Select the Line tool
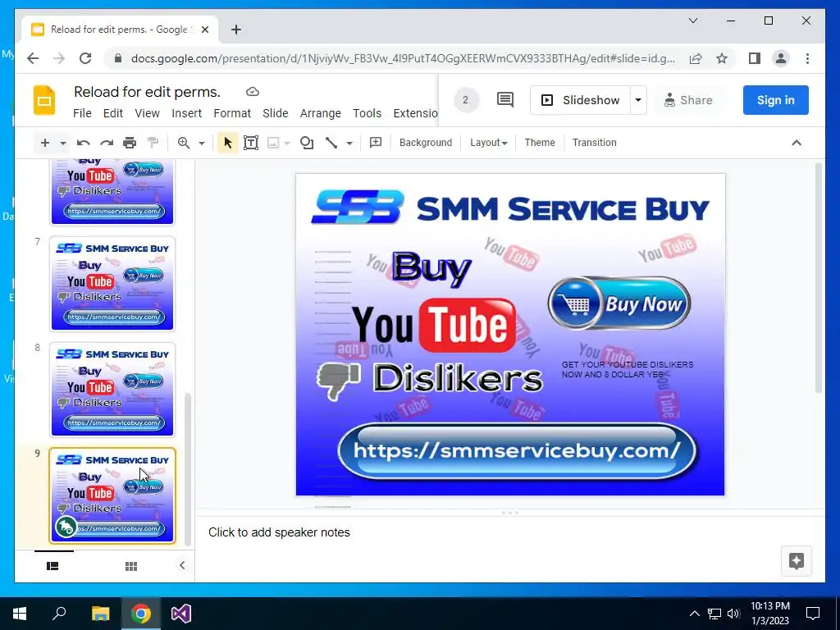The width and height of the screenshot is (840, 630). pyautogui.click(x=331, y=143)
